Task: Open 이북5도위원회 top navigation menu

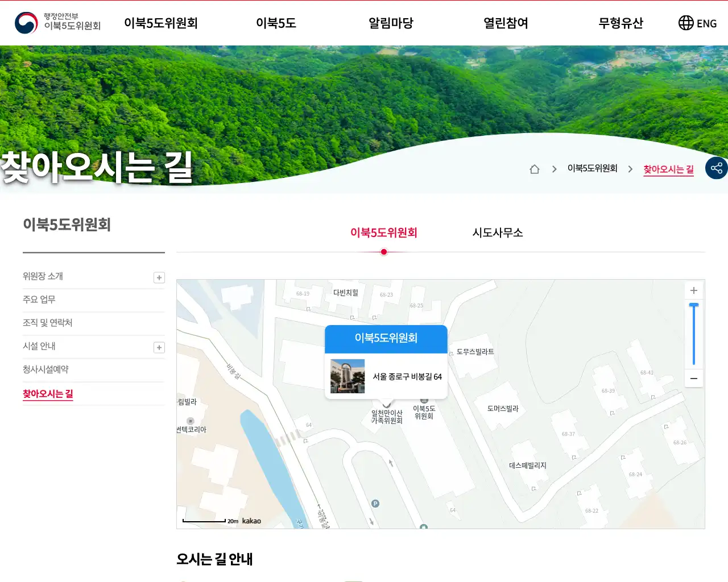Action: click(x=161, y=23)
